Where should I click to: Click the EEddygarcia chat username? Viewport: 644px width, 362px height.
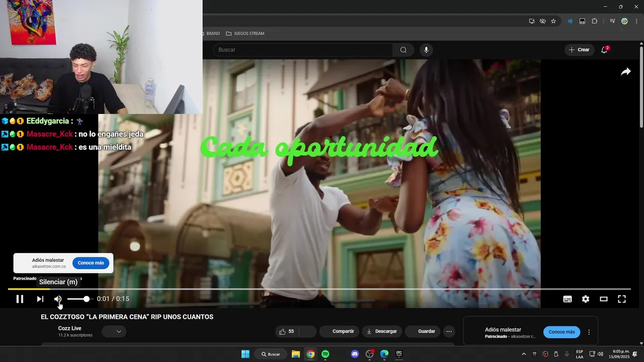point(48,121)
